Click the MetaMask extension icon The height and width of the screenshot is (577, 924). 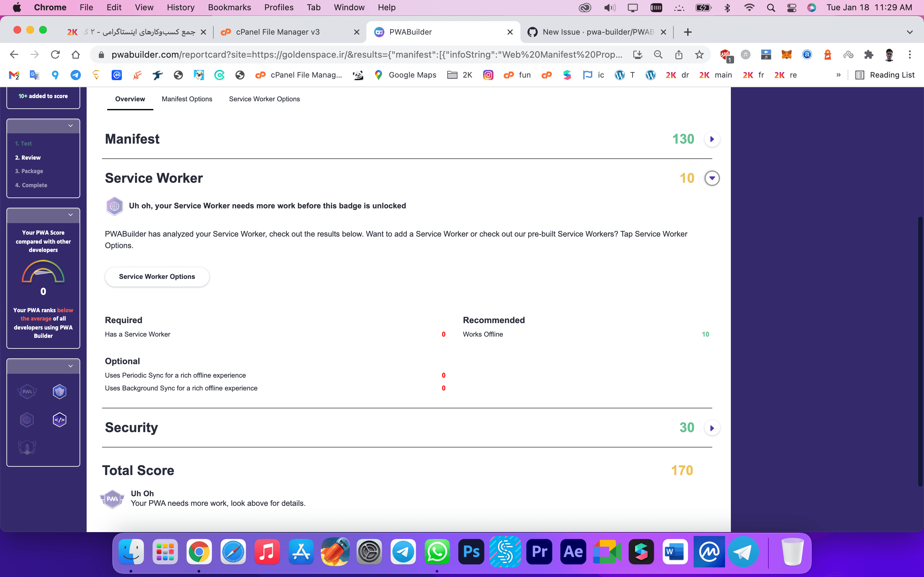coord(786,54)
